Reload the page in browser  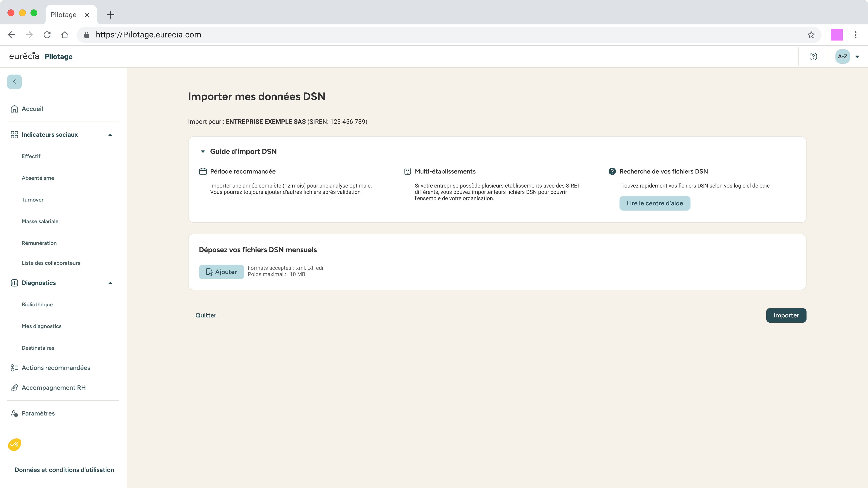pos(47,35)
